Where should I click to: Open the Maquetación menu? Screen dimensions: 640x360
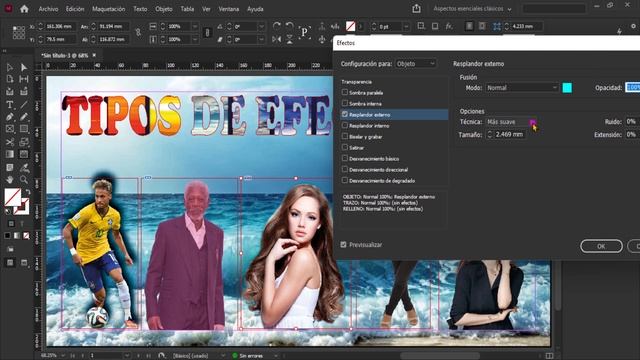[x=109, y=9]
